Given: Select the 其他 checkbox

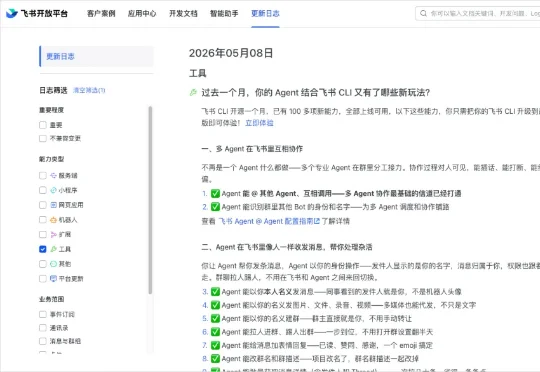Looking at the screenshot, I should pyautogui.click(x=43, y=264).
